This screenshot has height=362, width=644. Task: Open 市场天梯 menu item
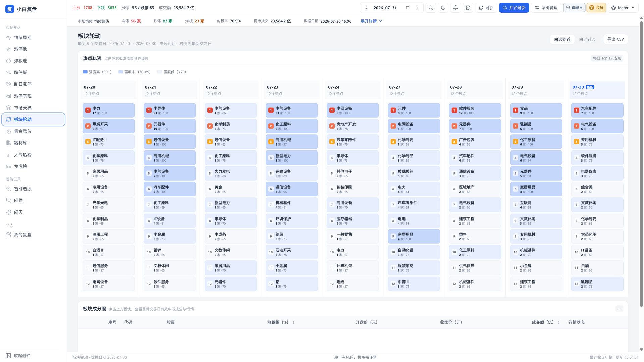pos(34,108)
